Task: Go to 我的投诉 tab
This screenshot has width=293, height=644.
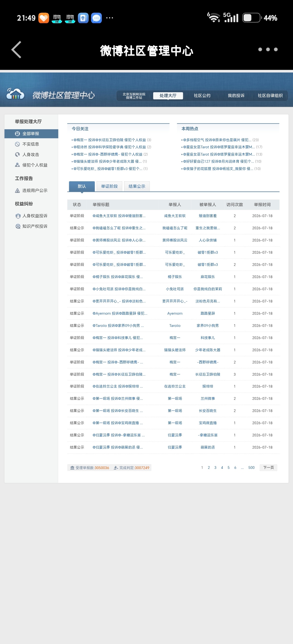Action: 236,96
